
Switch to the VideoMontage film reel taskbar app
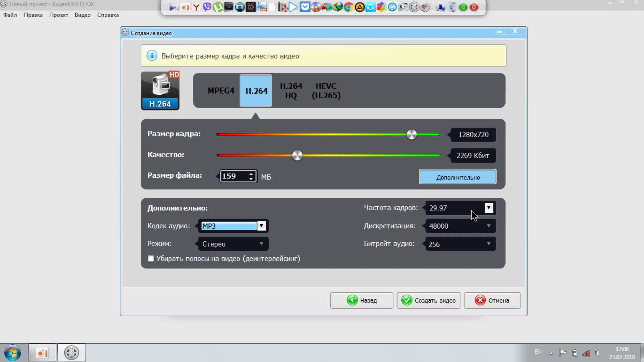(71, 353)
